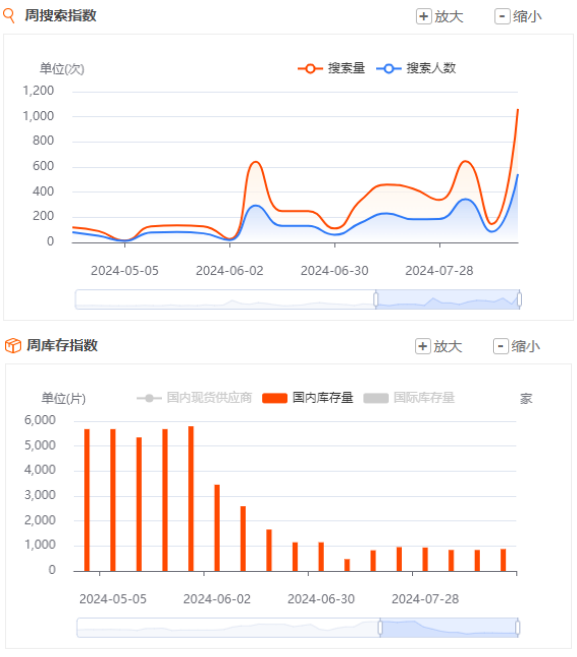Screen dimensions: 577x657
Task: Click right handle of inventory chart range slider
Action: point(517,628)
